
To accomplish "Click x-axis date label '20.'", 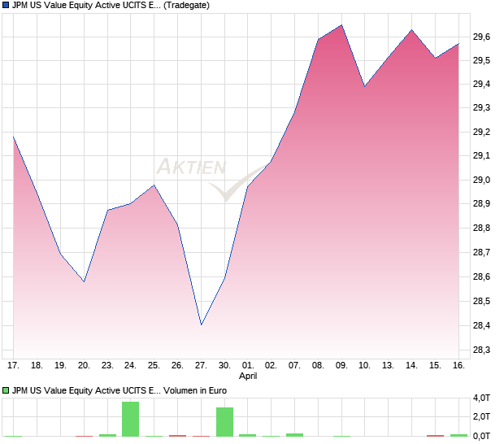I will [x=84, y=366].
